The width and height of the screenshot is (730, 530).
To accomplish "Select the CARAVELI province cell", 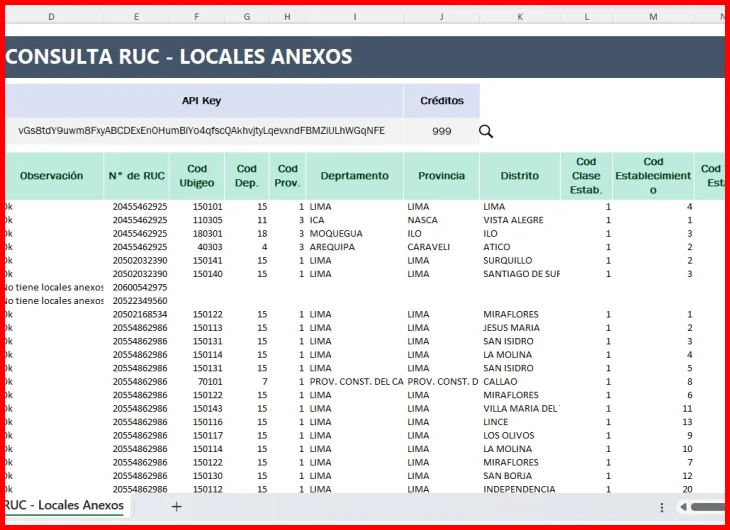I will click(x=441, y=247).
